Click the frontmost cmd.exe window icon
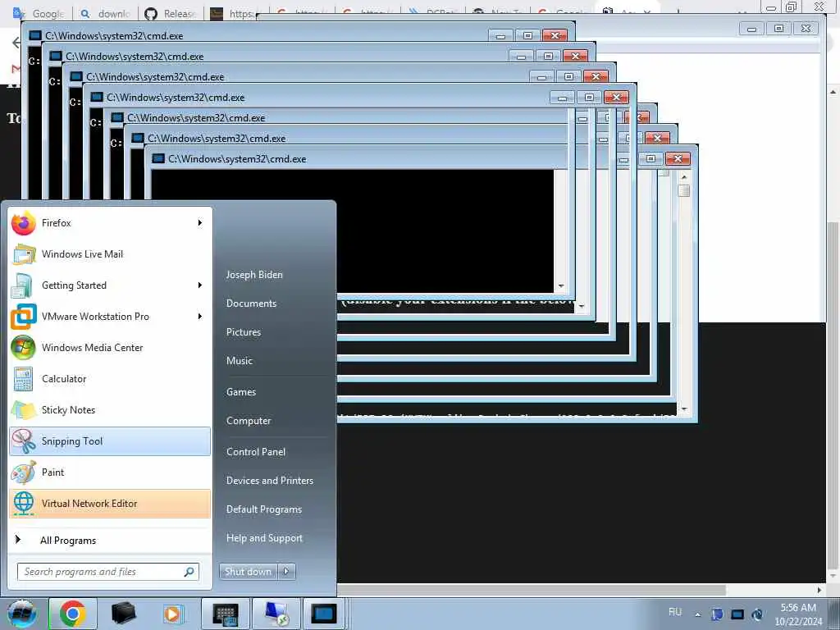The height and width of the screenshot is (630, 840). [158, 158]
